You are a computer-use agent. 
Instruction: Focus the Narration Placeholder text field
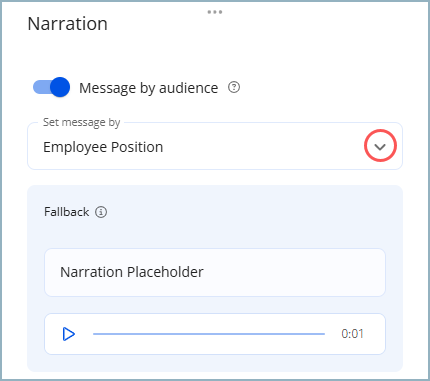[215, 272]
